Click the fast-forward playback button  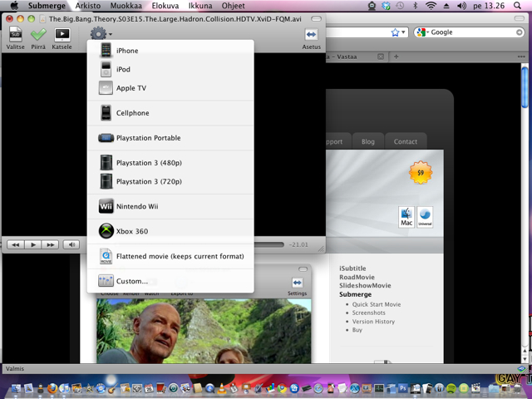(x=50, y=244)
